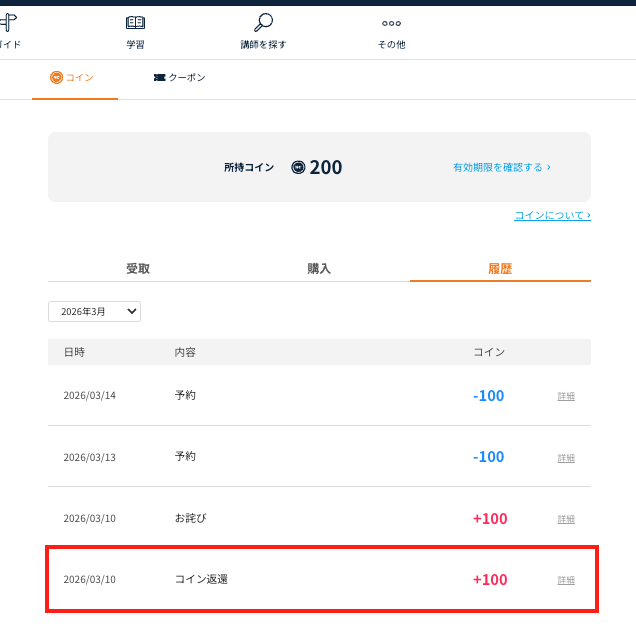
Task: Open 詳細 for the コイン返還 entry
Action: pyautogui.click(x=566, y=580)
